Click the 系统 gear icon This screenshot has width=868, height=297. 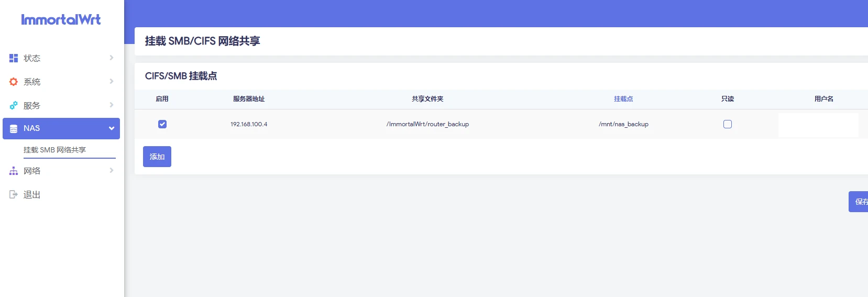[x=14, y=82]
